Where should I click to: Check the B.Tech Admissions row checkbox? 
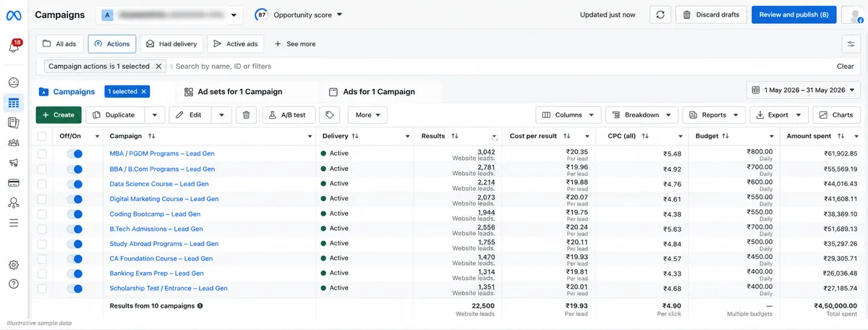42,229
